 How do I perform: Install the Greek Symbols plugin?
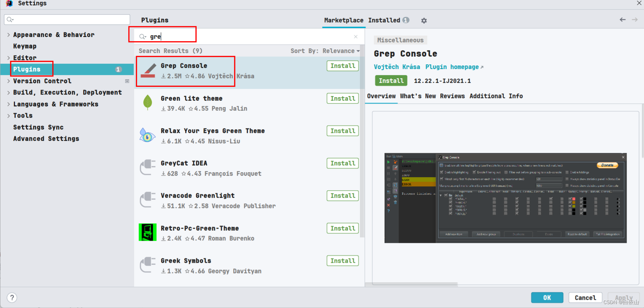343,261
